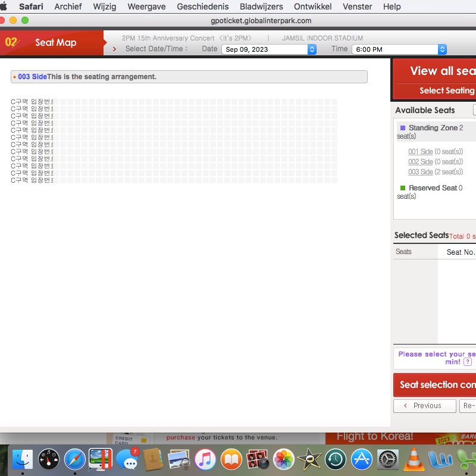Open the Wijzig menu
Screen dimensions: 476x476
tap(105, 7)
